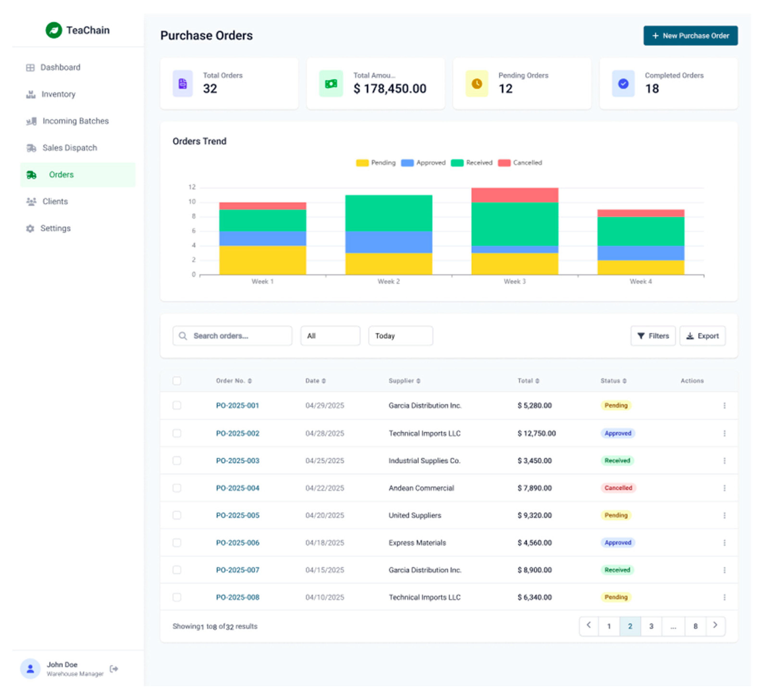Click the previous page left chevron

(588, 625)
